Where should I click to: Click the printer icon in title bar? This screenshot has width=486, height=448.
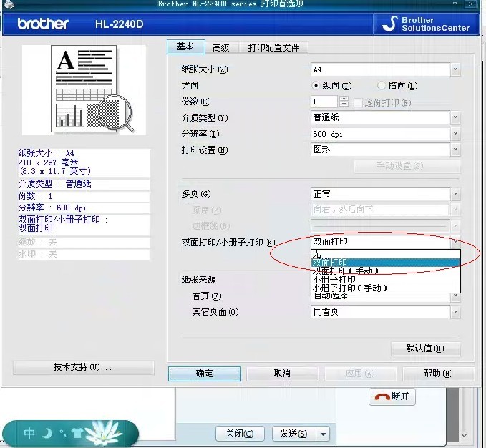pyautogui.click(x=9, y=4)
